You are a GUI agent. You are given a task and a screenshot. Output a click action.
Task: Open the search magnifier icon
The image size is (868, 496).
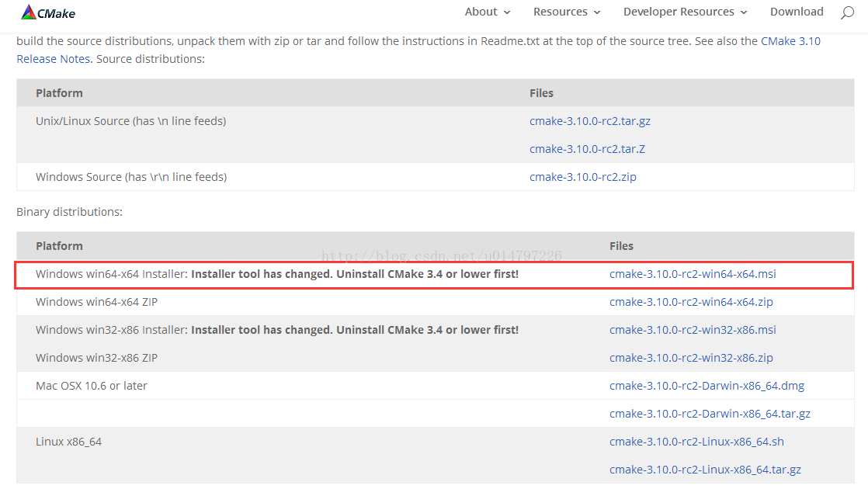pyautogui.click(x=847, y=12)
